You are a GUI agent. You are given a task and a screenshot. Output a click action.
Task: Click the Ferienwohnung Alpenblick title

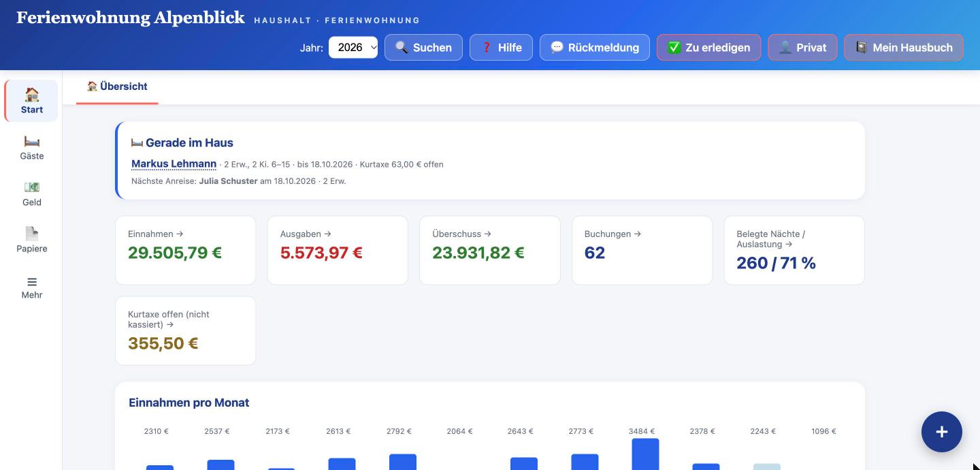[x=131, y=18]
